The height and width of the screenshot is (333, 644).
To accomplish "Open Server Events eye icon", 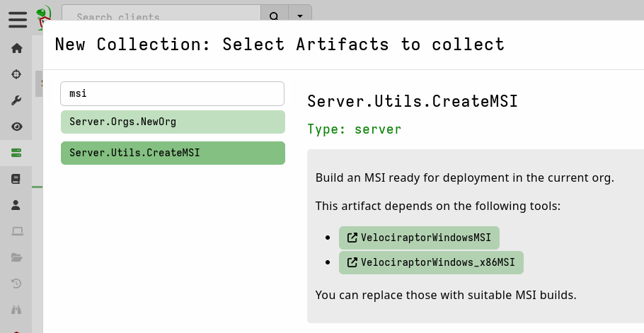I will tap(17, 127).
